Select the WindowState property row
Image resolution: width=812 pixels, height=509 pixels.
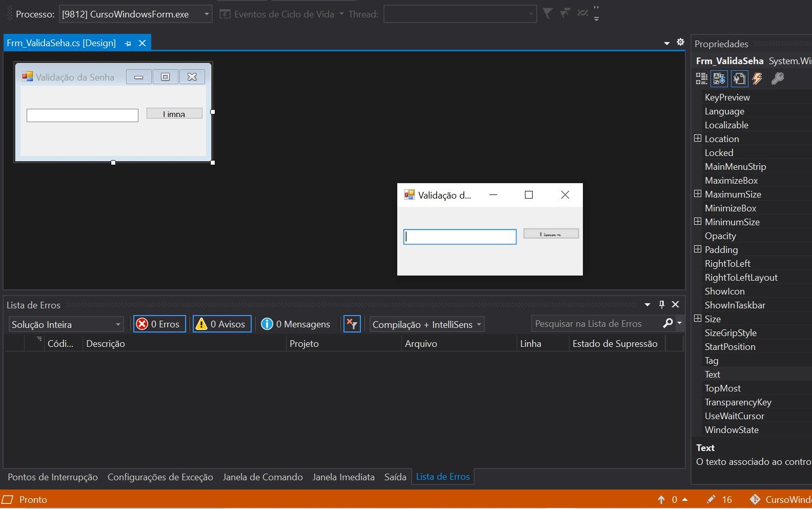(x=757, y=429)
